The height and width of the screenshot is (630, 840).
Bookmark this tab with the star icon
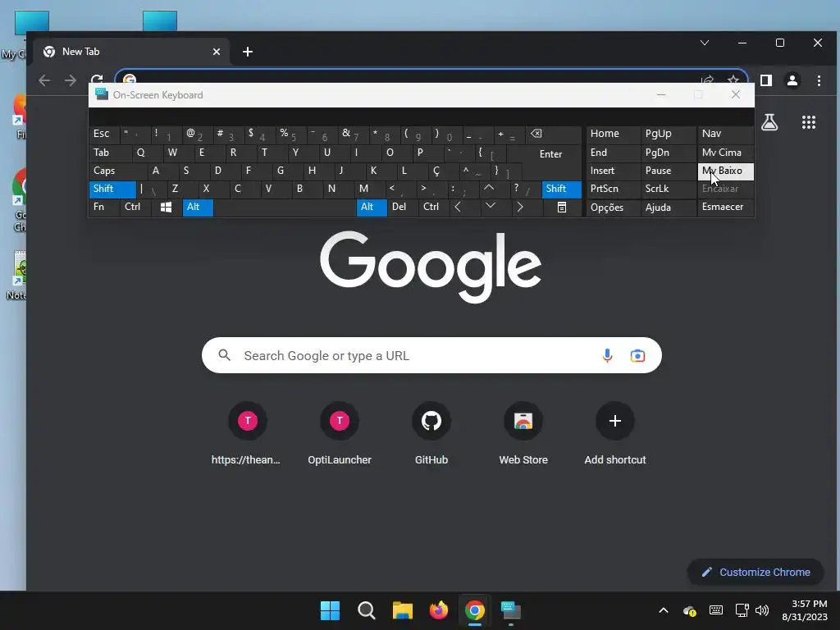[x=733, y=80]
